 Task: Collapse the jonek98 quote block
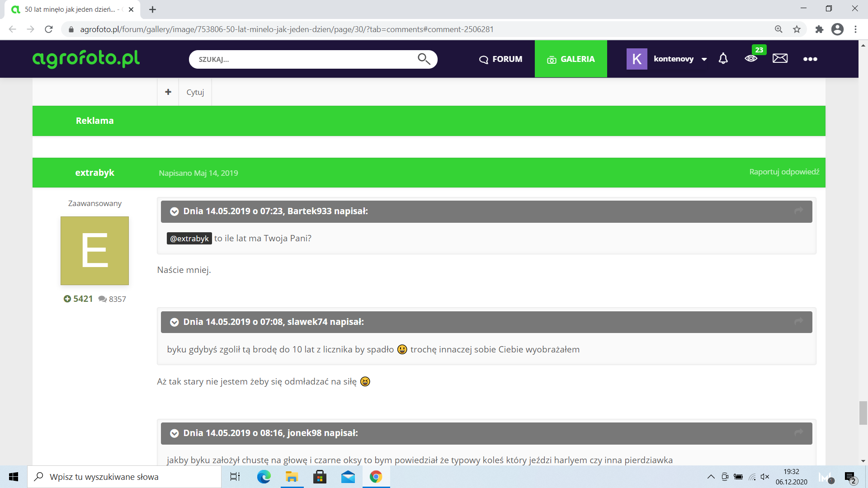pos(174,433)
